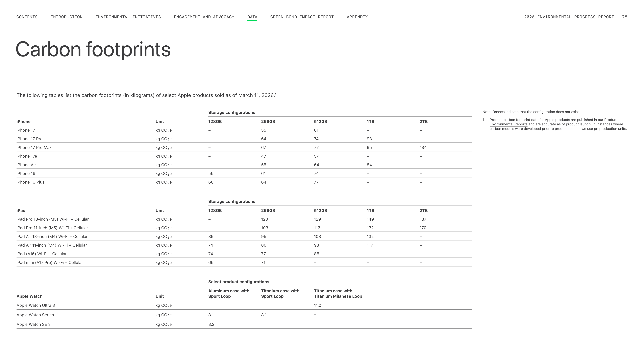Jump to the Appendix section
The width and height of the screenshot is (644, 362).
click(x=357, y=17)
